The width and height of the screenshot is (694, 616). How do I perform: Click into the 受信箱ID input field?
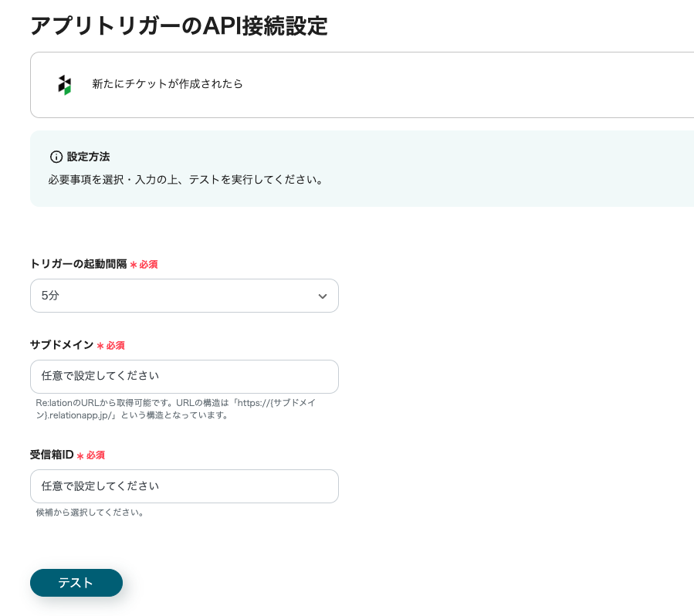(x=184, y=486)
